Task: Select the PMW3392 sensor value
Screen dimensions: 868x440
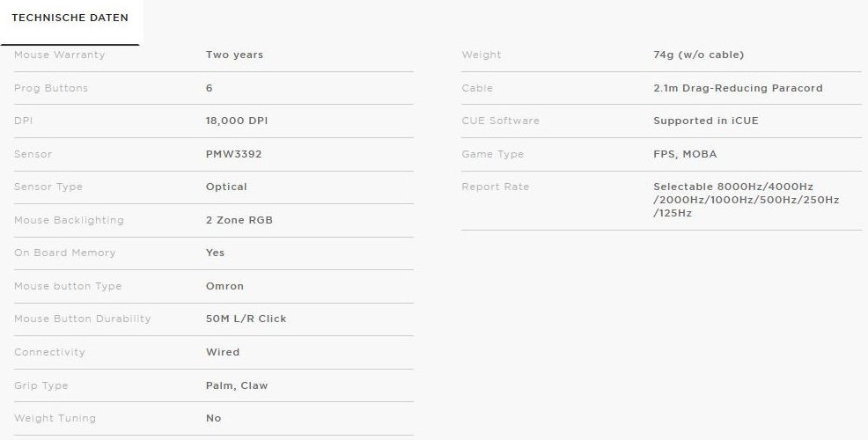Action: (x=233, y=154)
